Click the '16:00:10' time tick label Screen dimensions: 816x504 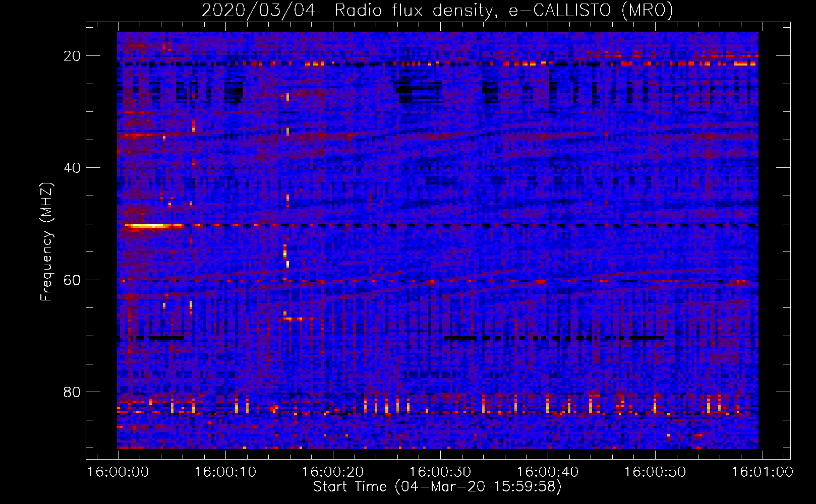tap(225, 472)
